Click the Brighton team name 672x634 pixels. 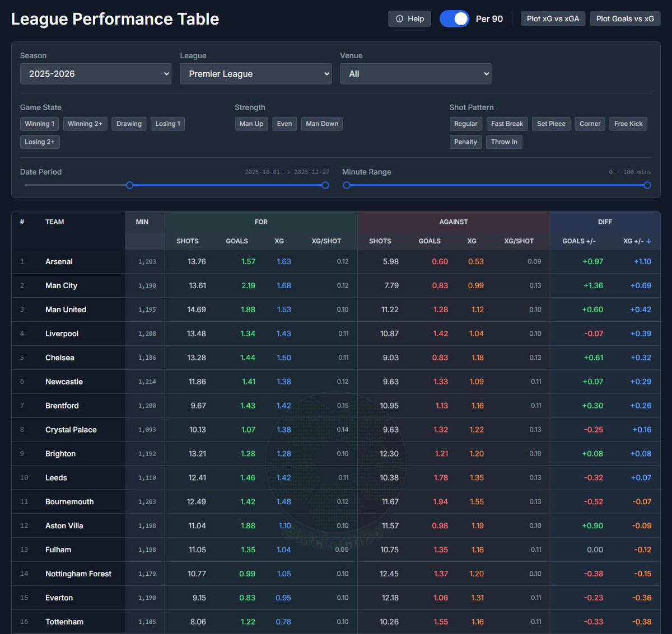[60, 454]
